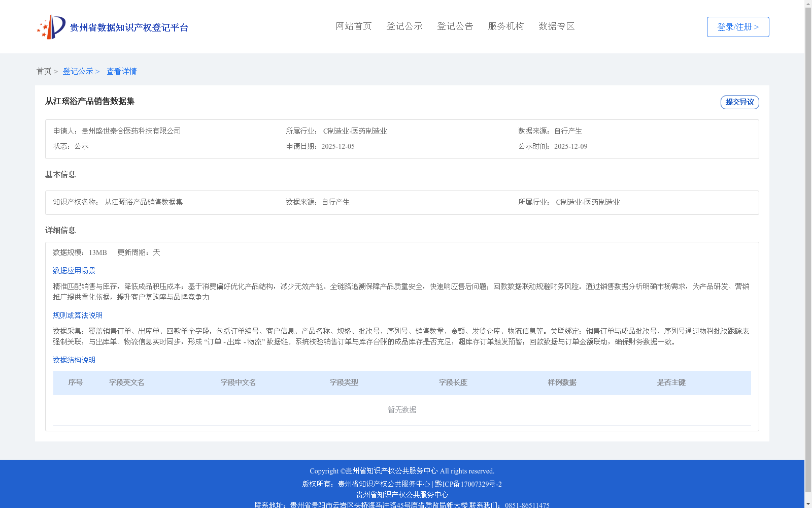
Task: Click 所属行业 value in the 基本信息 box
Action: (x=588, y=202)
